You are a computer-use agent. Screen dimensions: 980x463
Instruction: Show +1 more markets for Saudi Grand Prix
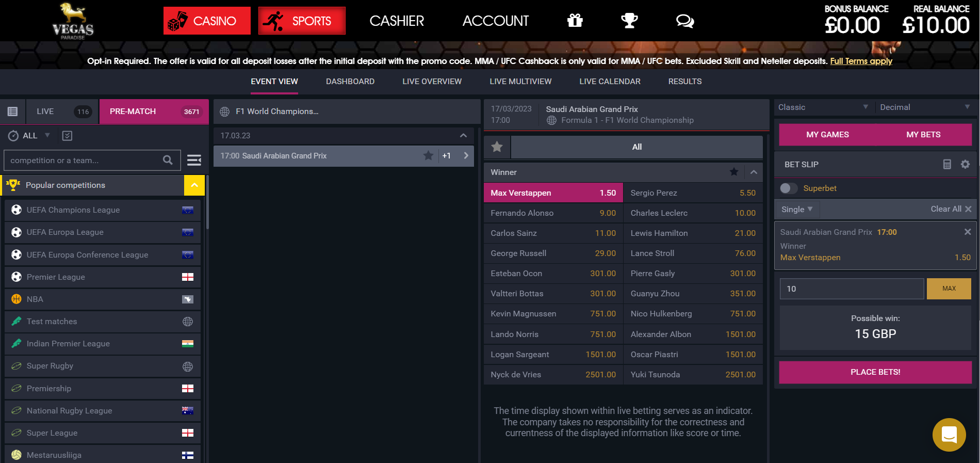pos(447,155)
